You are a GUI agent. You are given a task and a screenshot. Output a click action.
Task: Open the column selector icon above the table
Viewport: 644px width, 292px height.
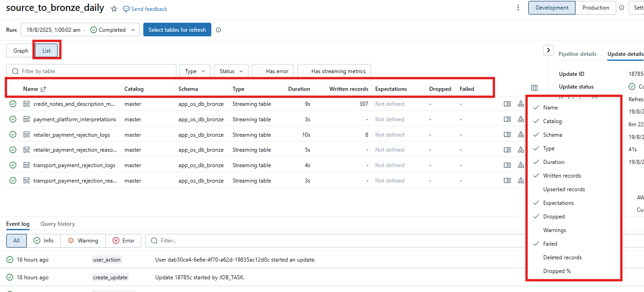tap(534, 87)
